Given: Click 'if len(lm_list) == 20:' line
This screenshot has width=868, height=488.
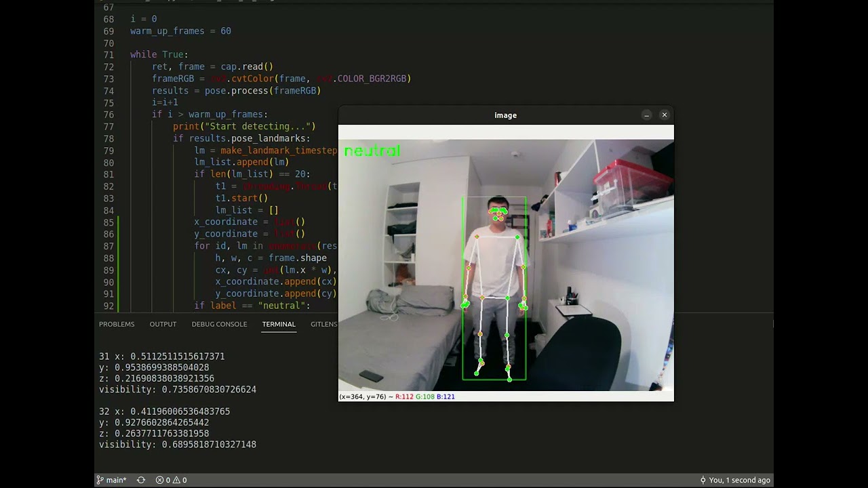Looking at the screenshot, I should 252,174.
